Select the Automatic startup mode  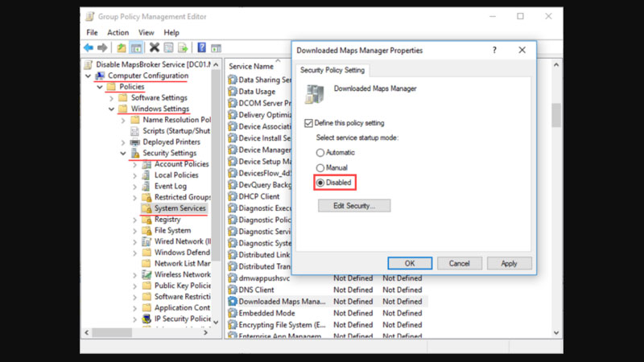tap(320, 152)
